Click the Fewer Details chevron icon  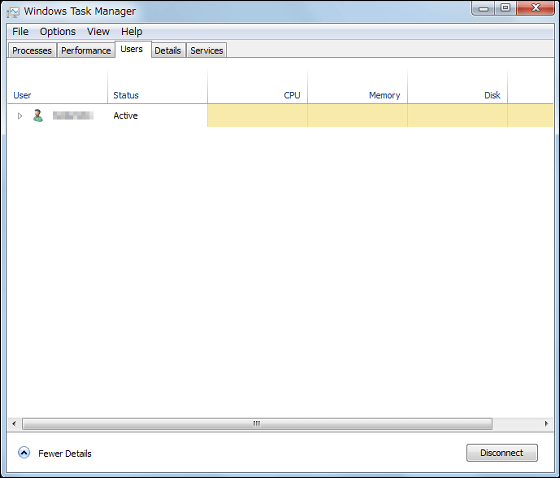[24, 453]
